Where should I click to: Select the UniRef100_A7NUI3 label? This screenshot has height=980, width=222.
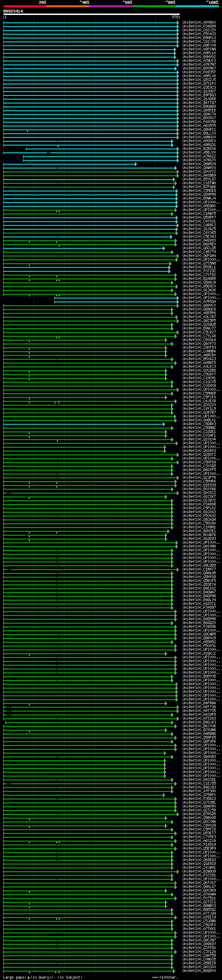click(199, 60)
